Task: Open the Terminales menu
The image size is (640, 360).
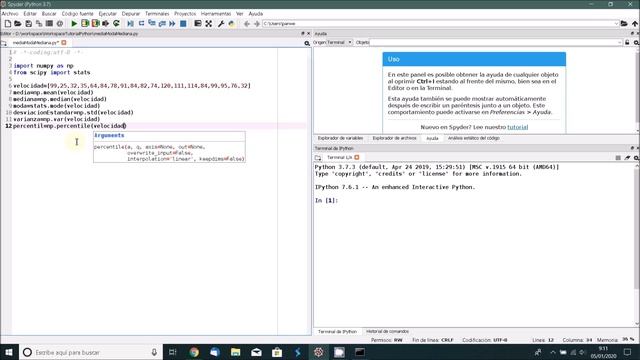Action: click(157, 13)
